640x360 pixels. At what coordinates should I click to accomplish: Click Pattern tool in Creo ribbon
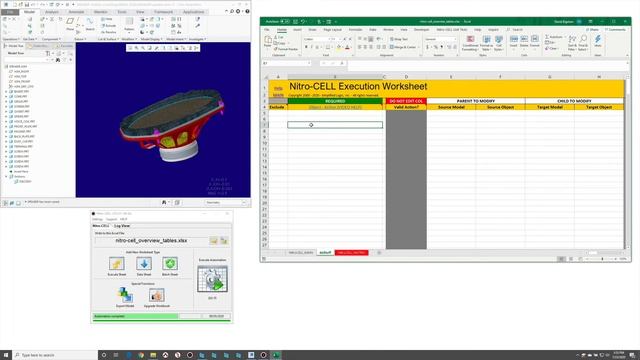(129, 24)
